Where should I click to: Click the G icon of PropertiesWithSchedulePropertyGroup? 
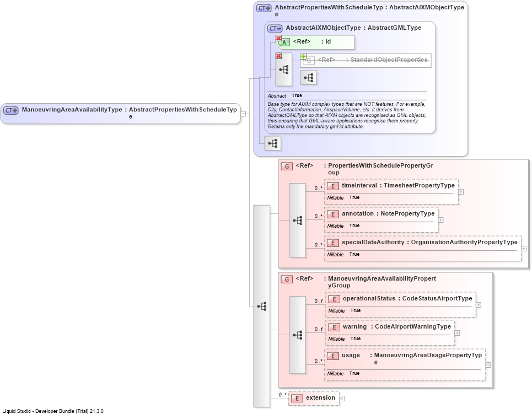287,166
